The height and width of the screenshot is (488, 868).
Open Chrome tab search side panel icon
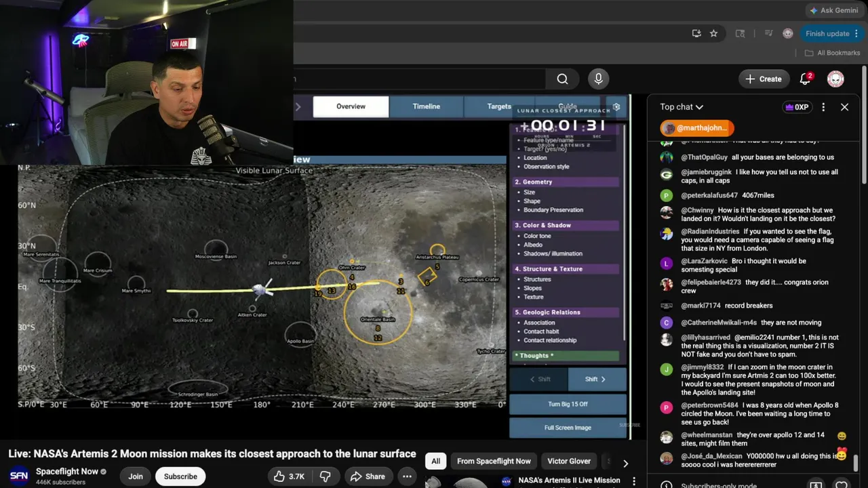tap(740, 33)
